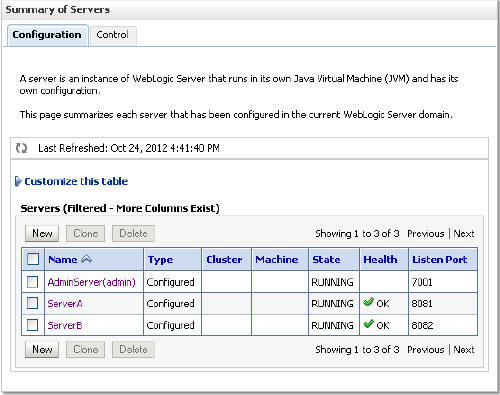
Task: Click Showing 1 to 3 of 3 below table
Action: [357, 350]
